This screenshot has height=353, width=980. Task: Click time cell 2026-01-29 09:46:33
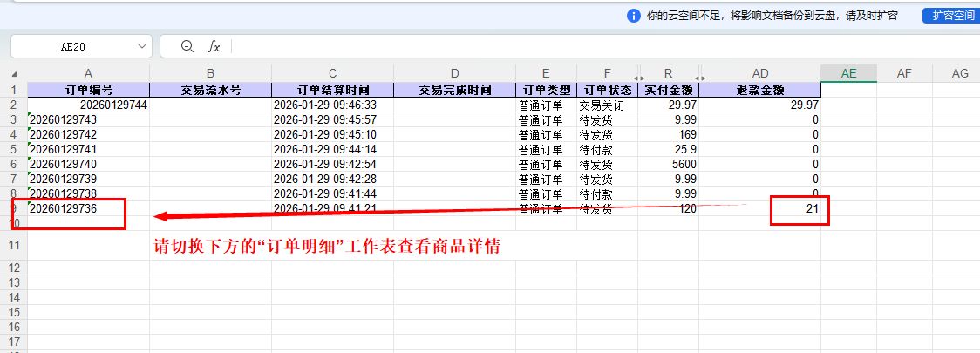(332, 105)
